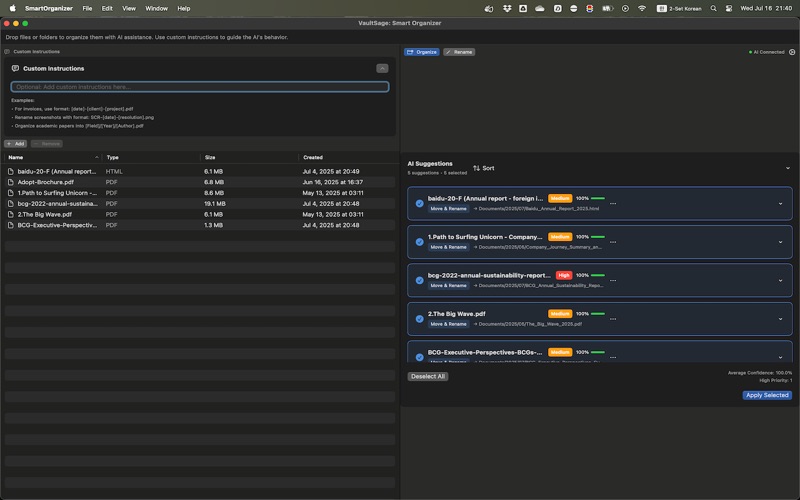Image resolution: width=800 pixels, height=500 pixels.
Task: Click the red High priority badge
Action: [x=563, y=276]
